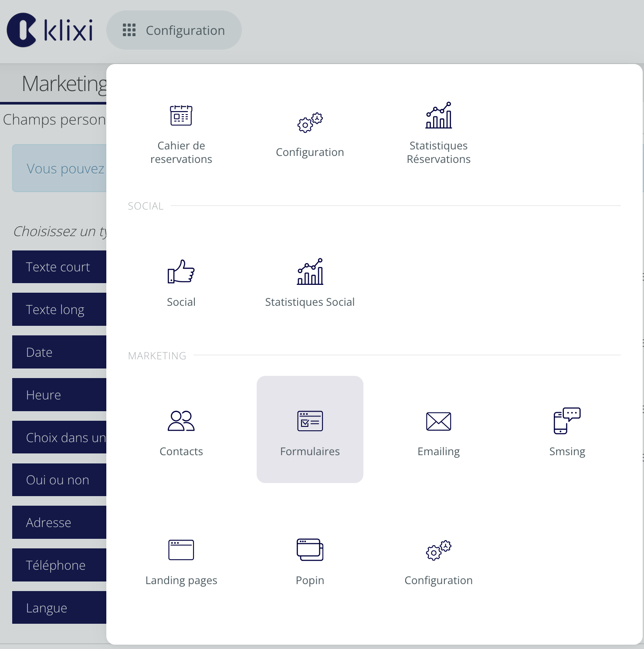Click the SOCIAL section header text
The height and width of the screenshot is (649, 644).
coord(146,206)
